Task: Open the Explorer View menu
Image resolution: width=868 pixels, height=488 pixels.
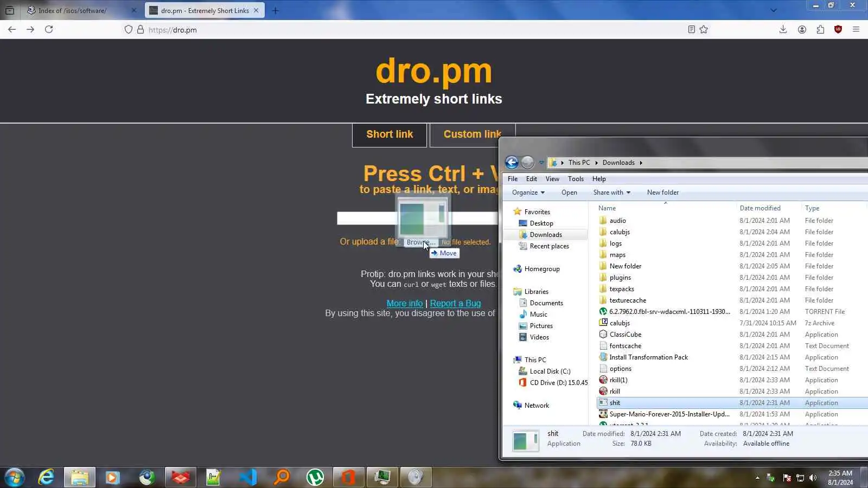Action: (x=552, y=179)
